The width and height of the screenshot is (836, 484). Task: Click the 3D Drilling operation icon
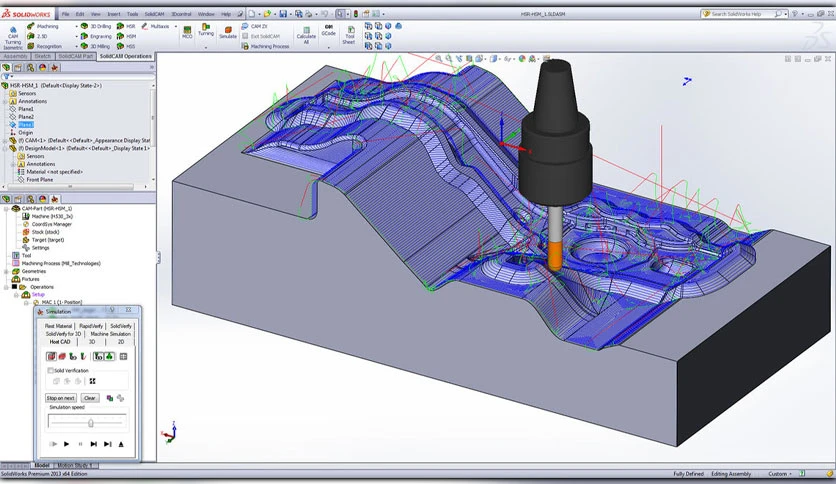point(84,26)
